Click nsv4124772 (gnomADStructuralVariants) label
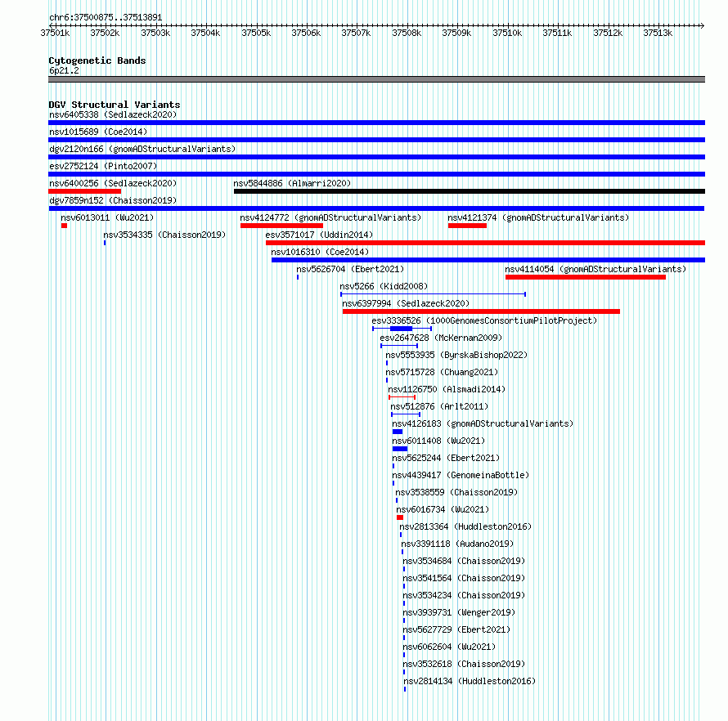This screenshot has width=728, height=721. click(x=330, y=217)
